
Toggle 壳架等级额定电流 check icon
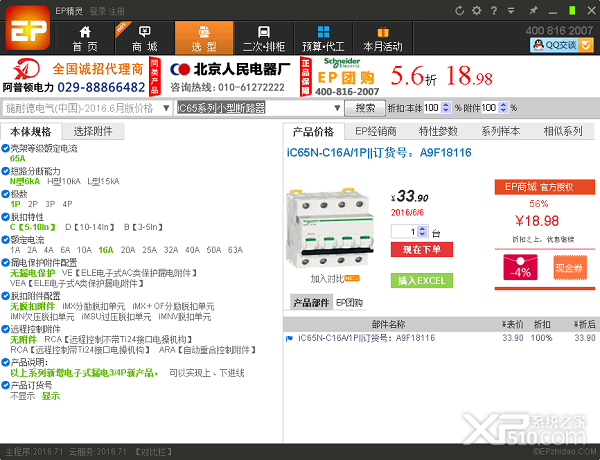point(5,148)
